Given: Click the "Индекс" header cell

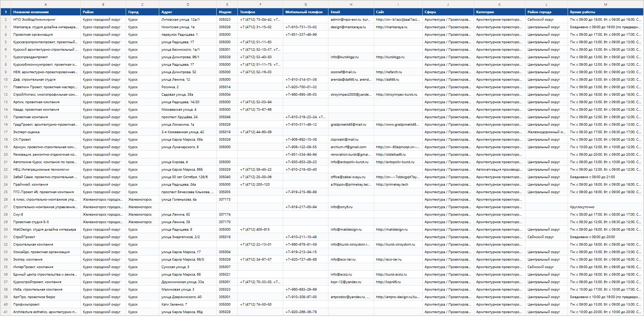Looking at the screenshot, I should (227, 12).
